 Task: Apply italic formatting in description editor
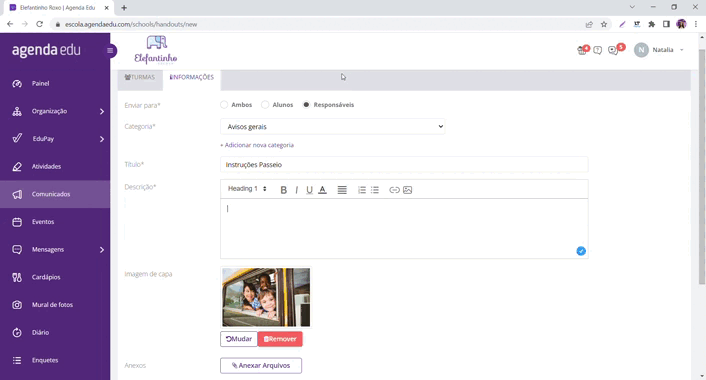(296, 190)
